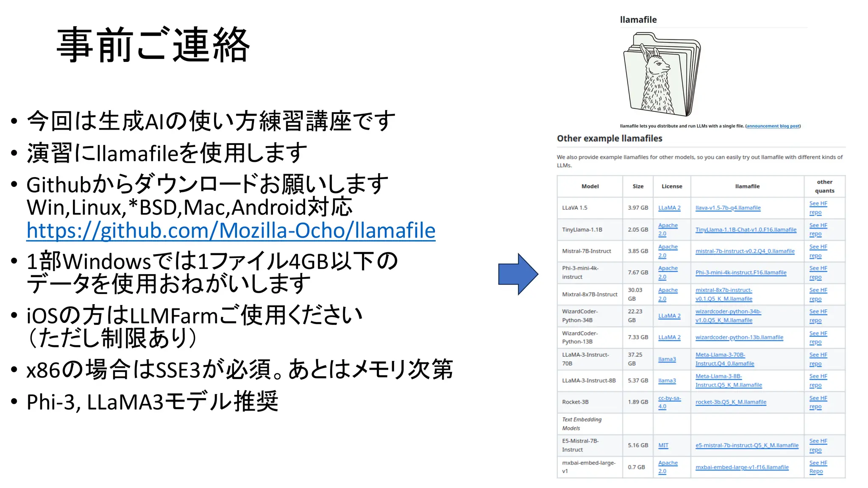Open See HF repo for Rocket-3B
Viewport: 868px width, 488px height.
(x=818, y=402)
